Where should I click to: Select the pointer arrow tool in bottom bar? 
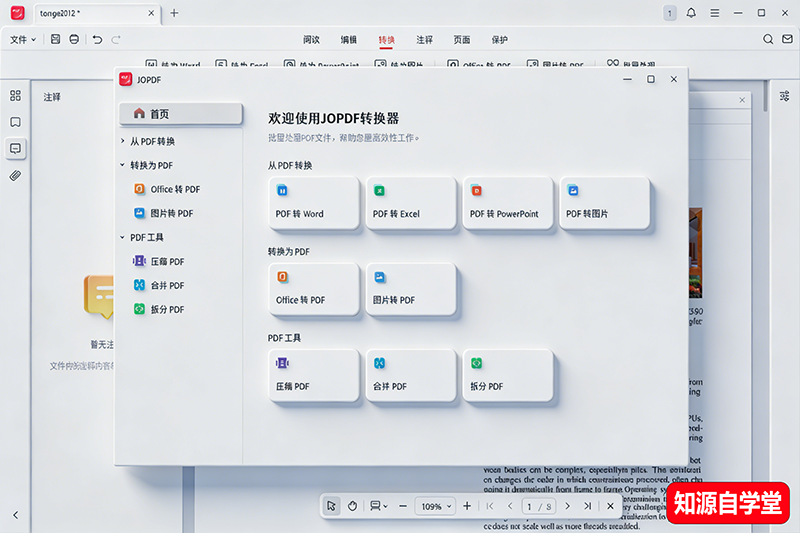coord(331,506)
